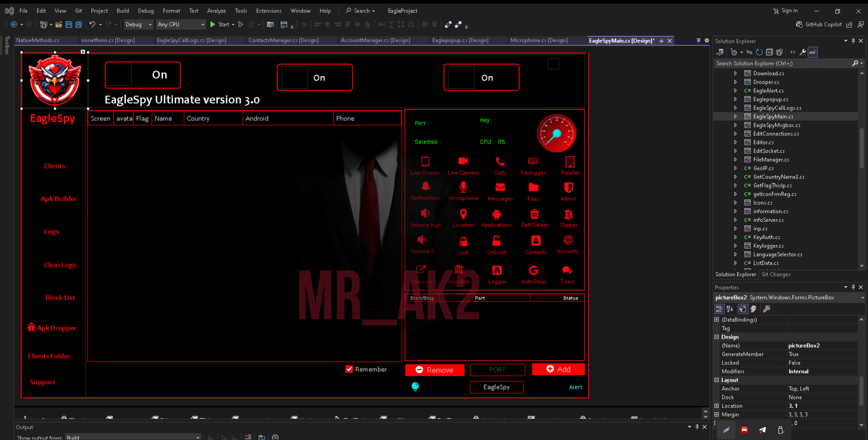Open the Toolbox side tab
This screenshot has width=868, height=440.
7,45
